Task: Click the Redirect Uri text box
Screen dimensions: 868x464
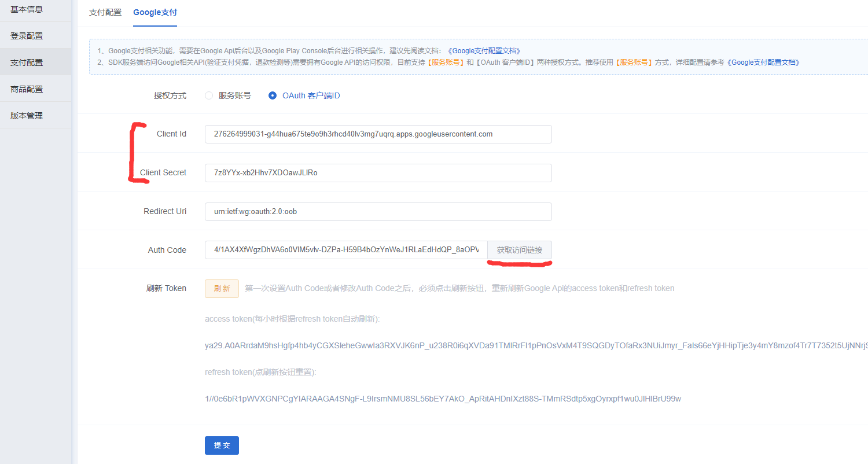Action: [x=378, y=212]
